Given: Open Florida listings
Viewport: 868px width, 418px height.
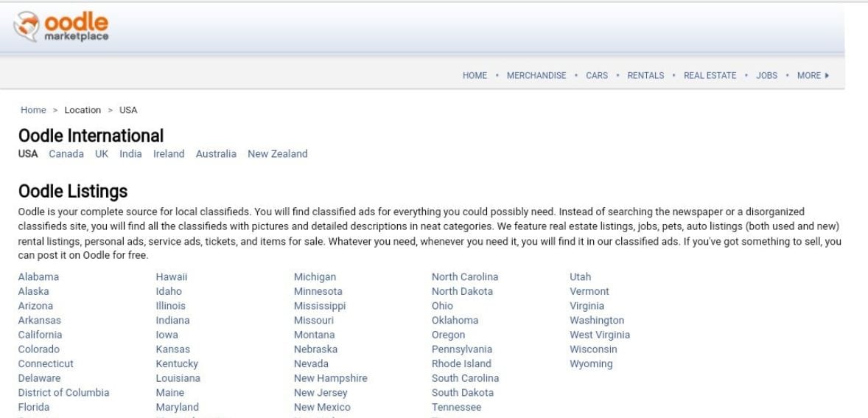Looking at the screenshot, I should pyautogui.click(x=33, y=407).
